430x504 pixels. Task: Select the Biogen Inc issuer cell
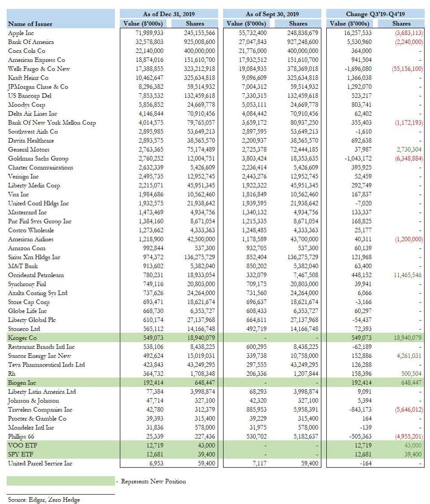click(x=22, y=382)
